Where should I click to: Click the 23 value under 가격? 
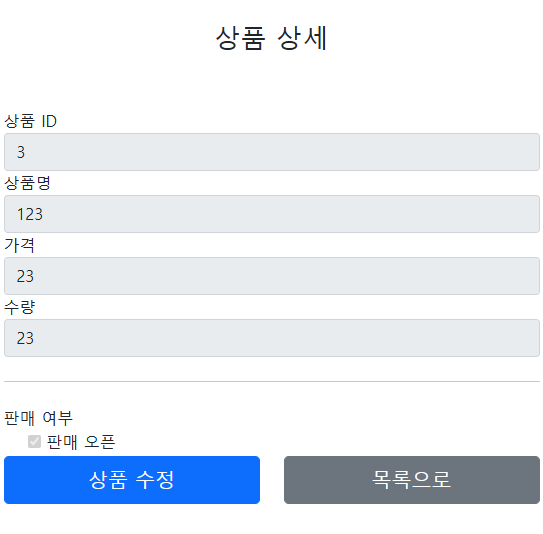[x=25, y=276]
